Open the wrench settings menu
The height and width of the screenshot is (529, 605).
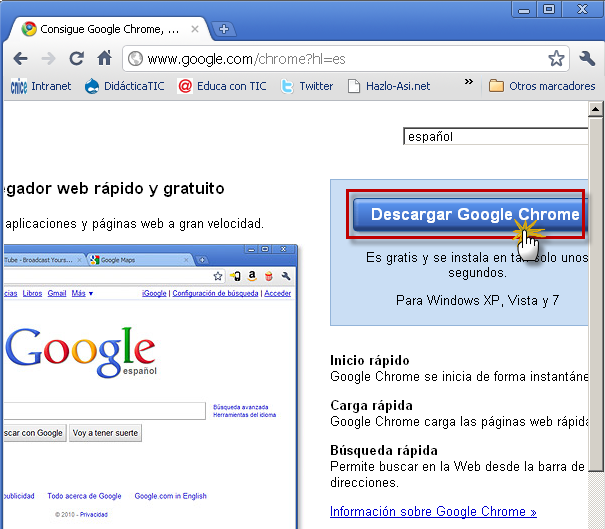587,59
